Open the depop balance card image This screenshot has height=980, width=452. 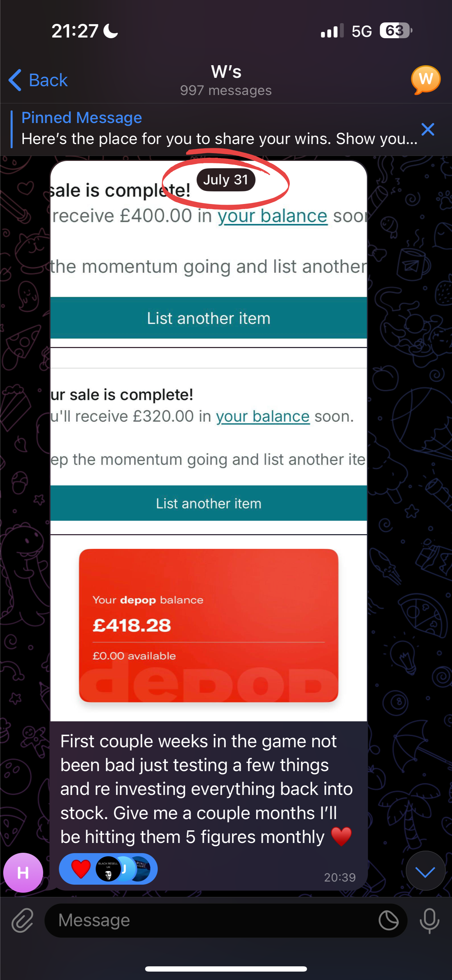pyautogui.click(x=208, y=625)
